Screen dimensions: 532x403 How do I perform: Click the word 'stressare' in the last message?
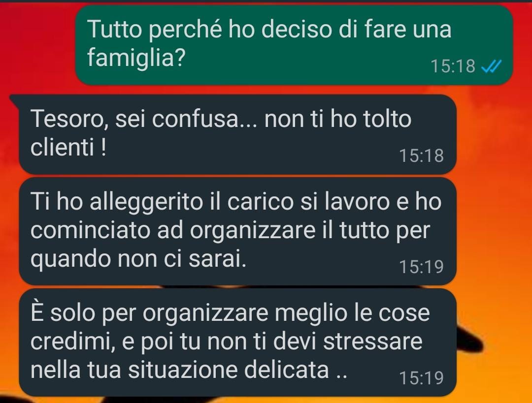click(x=372, y=341)
